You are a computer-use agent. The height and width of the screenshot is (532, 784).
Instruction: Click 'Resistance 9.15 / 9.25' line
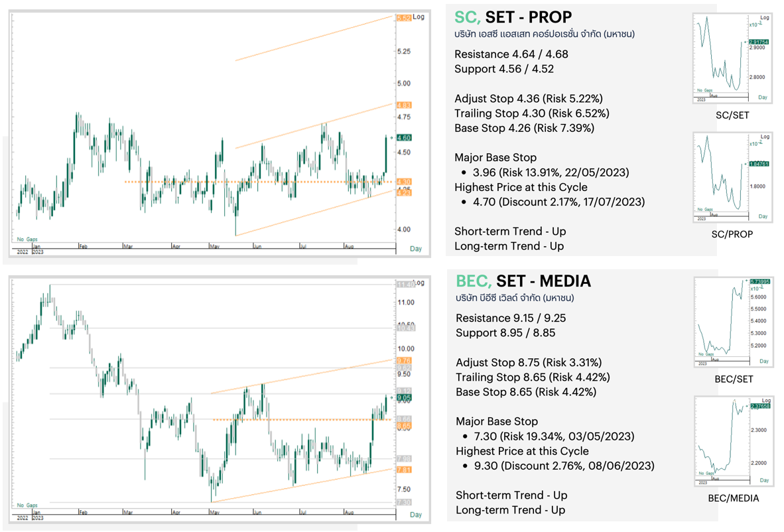click(x=511, y=318)
